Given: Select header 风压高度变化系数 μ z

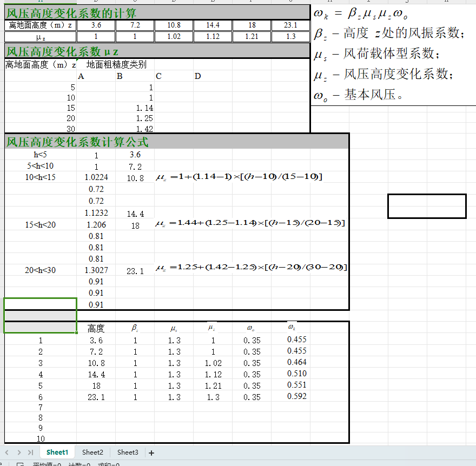Looking at the screenshot, I should [x=157, y=51].
